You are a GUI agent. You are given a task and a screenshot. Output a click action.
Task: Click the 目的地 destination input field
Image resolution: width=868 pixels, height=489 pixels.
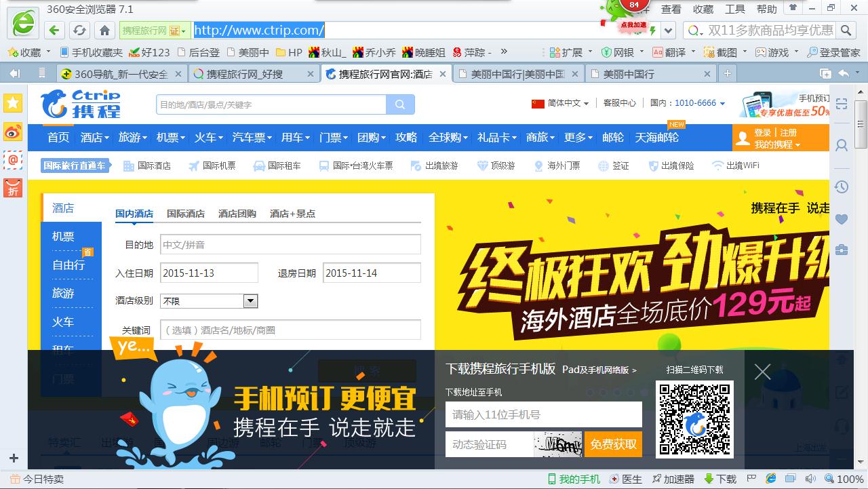pyautogui.click(x=290, y=244)
